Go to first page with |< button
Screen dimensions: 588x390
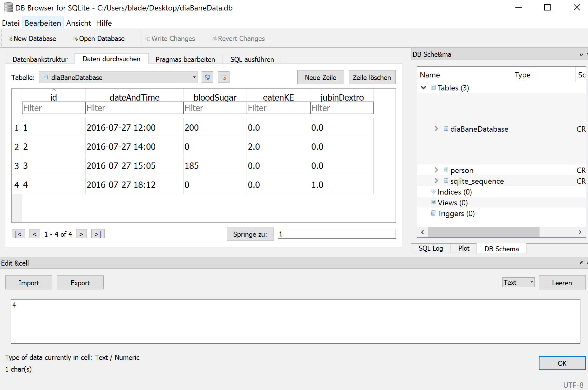pos(18,234)
